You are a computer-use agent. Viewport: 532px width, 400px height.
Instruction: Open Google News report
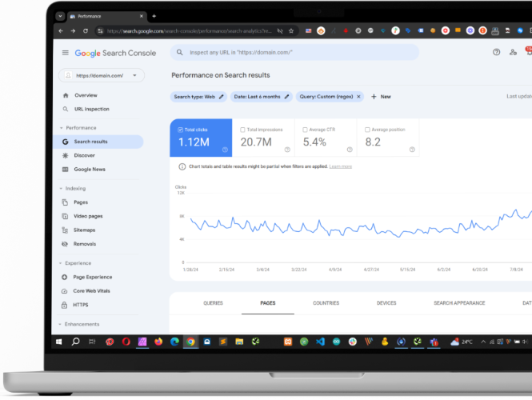(90, 170)
